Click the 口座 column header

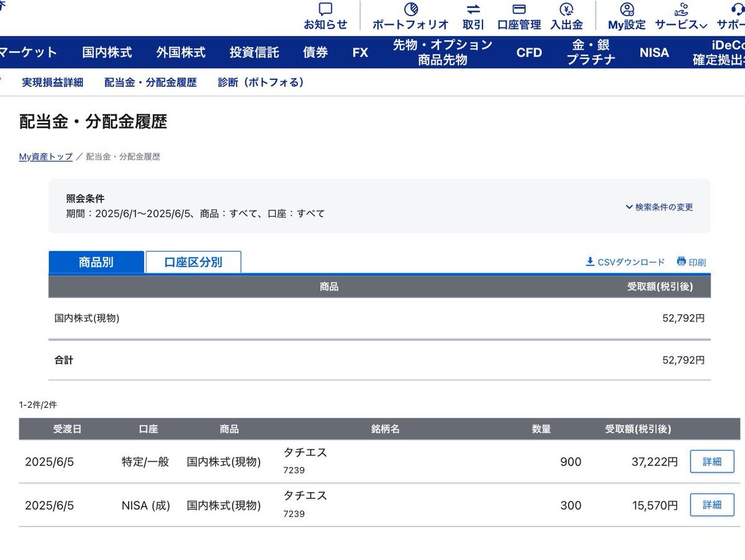coord(148,429)
